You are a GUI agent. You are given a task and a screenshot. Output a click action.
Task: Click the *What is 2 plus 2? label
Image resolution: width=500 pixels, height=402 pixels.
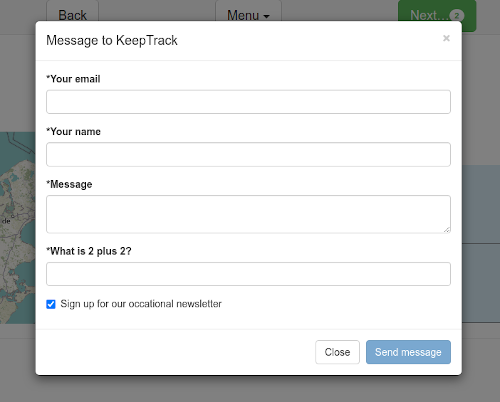coord(89,251)
